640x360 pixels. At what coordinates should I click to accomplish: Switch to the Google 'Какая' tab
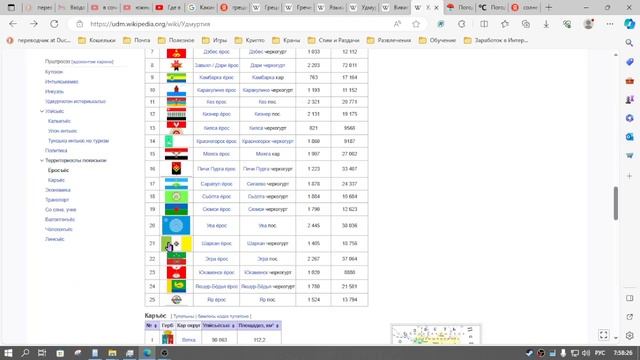point(201,7)
